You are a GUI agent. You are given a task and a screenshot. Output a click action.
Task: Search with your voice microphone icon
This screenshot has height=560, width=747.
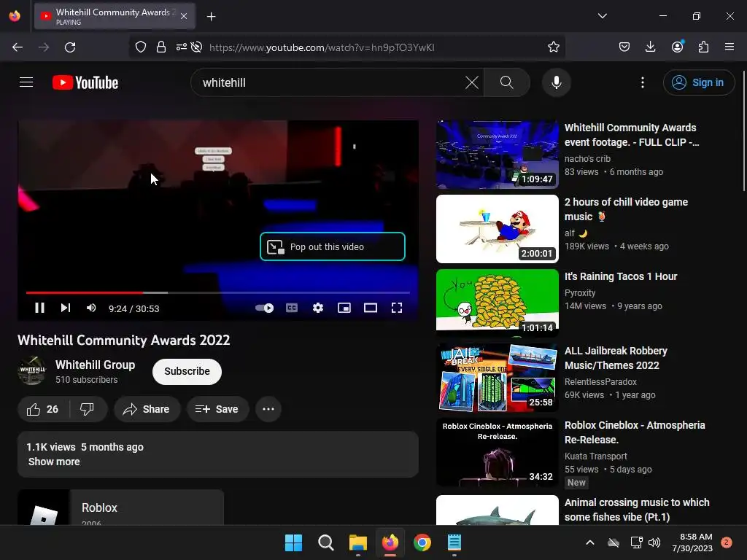pyautogui.click(x=556, y=82)
